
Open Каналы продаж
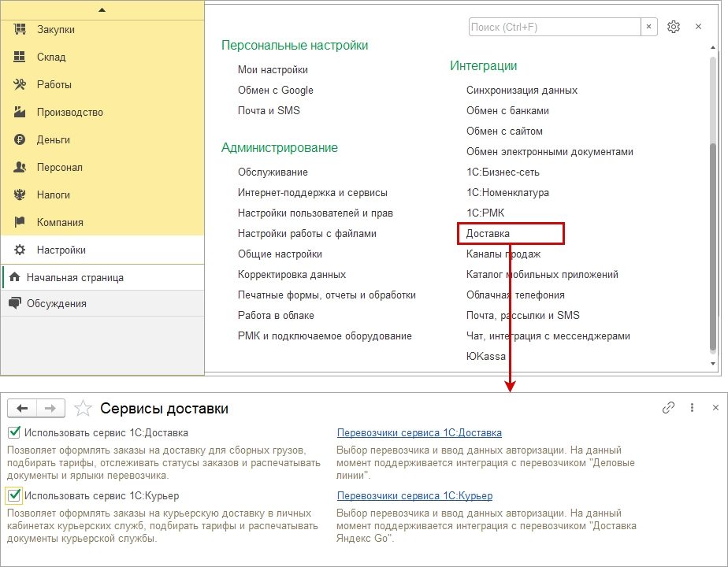503,254
